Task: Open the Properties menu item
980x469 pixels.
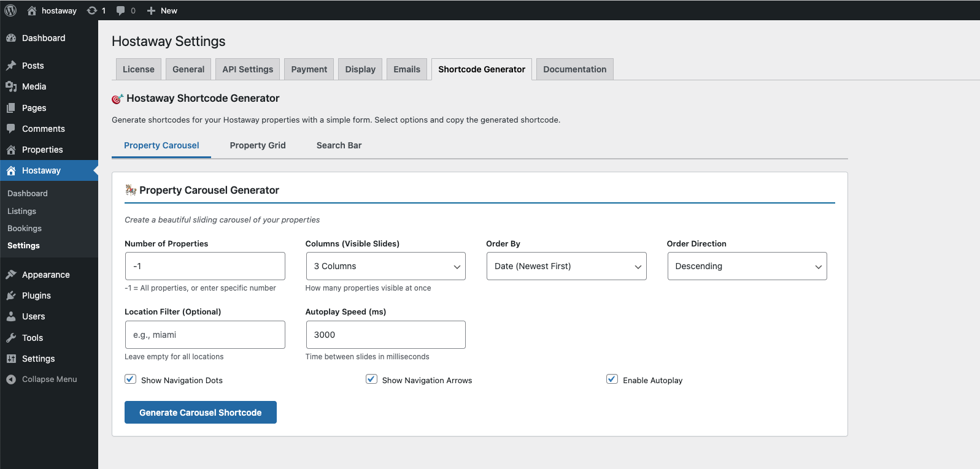Action: tap(49, 150)
